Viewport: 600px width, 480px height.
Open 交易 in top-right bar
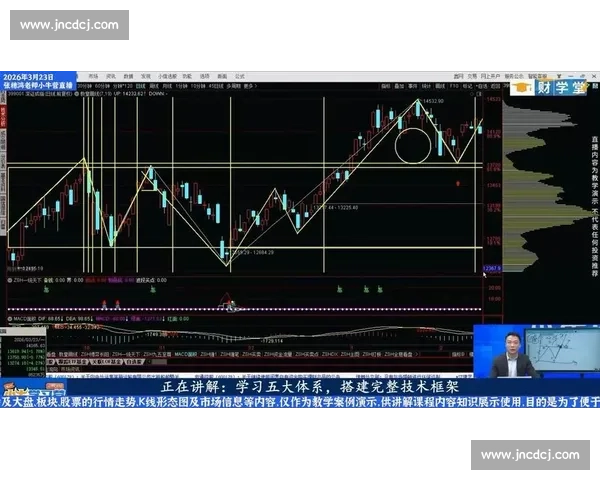coord(472,77)
